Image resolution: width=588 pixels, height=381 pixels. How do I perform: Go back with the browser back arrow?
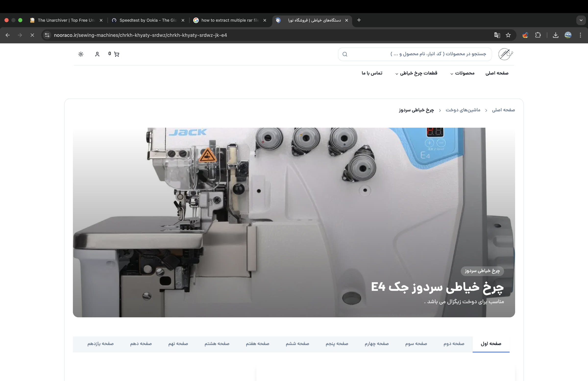point(8,35)
